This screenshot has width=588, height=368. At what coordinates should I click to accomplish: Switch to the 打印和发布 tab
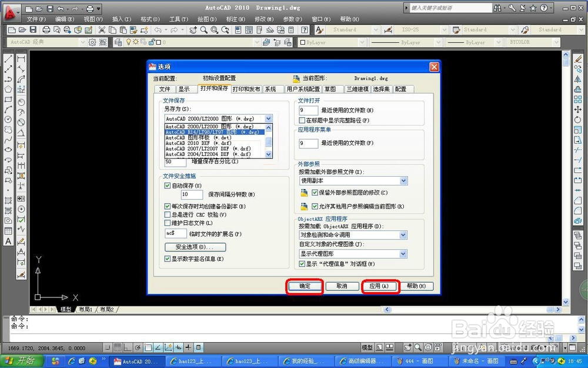(x=246, y=89)
